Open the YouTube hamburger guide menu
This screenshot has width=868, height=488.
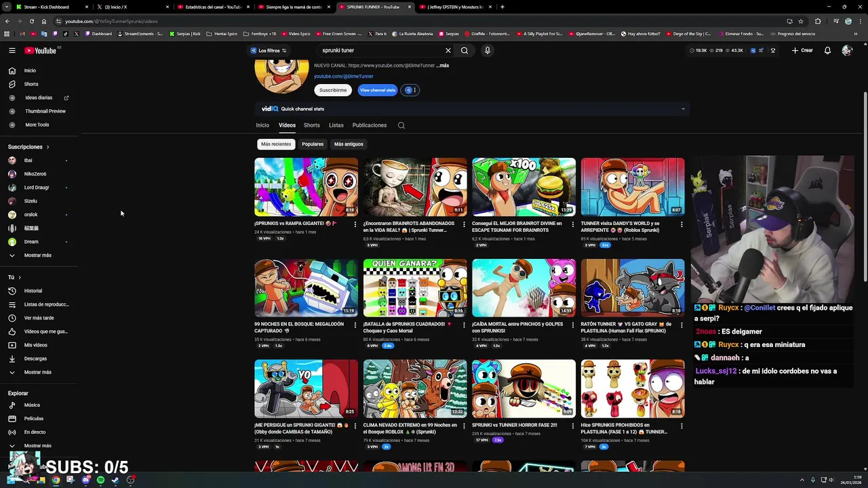12,50
